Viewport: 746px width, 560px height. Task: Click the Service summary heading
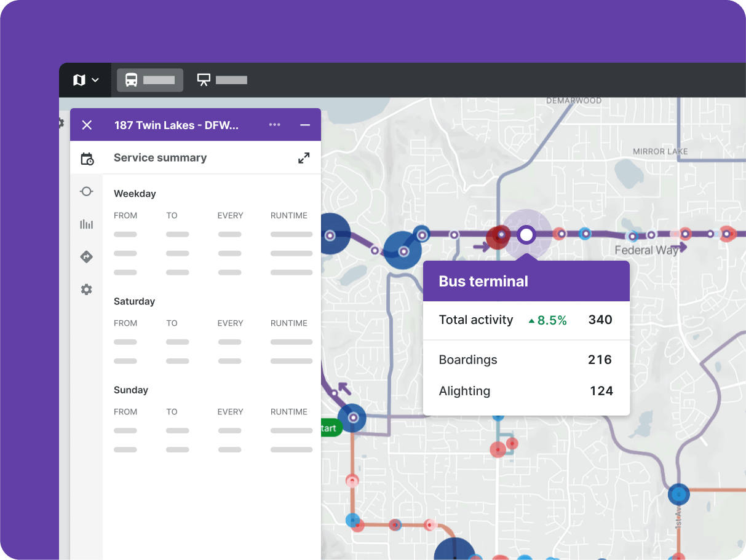(x=160, y=158)
